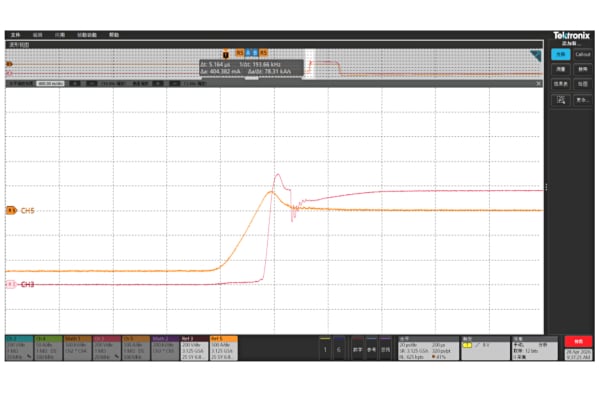Open the green Ch 4 channel badge

49,348
